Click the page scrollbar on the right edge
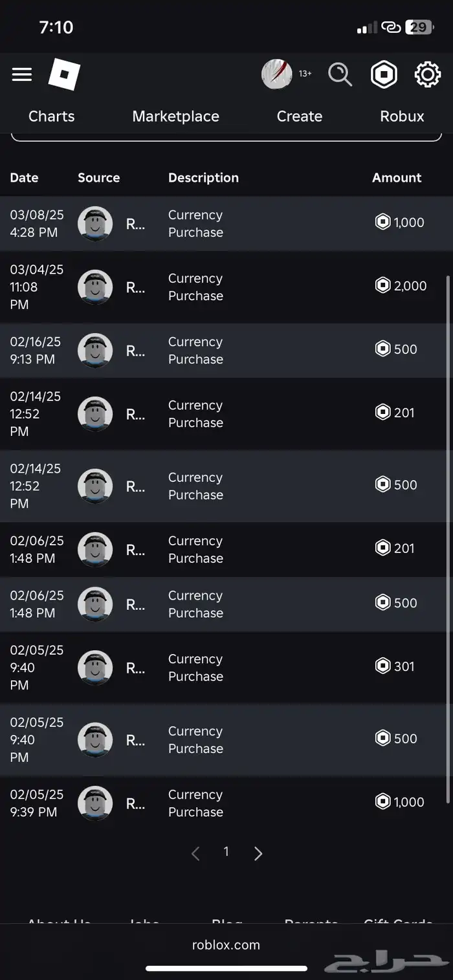The width and height of the screenshot is (453, 980). pos(449,537)
